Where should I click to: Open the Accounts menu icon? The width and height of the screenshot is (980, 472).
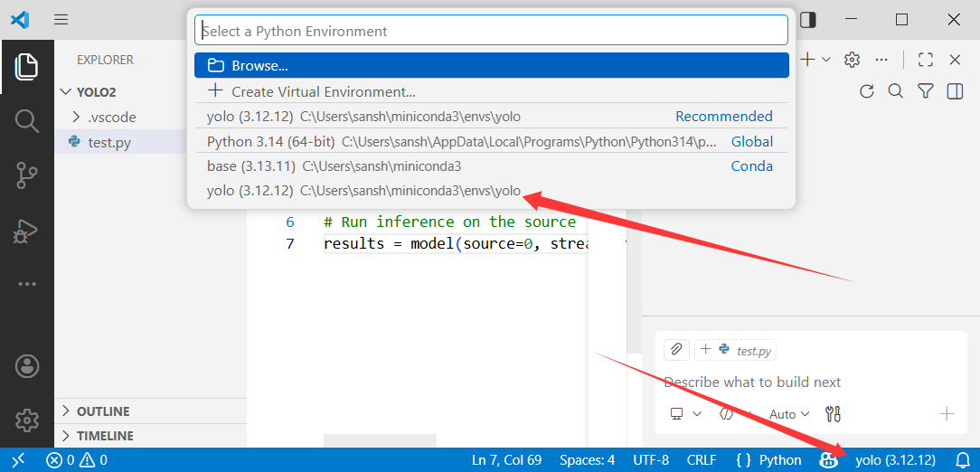click(27, 366)
